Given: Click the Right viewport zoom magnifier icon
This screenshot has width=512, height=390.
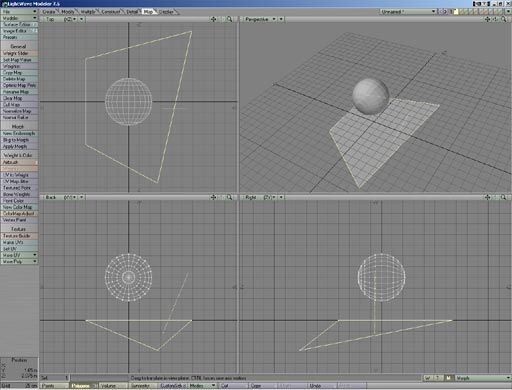Looking at the screenshot, I should (503, 197).
